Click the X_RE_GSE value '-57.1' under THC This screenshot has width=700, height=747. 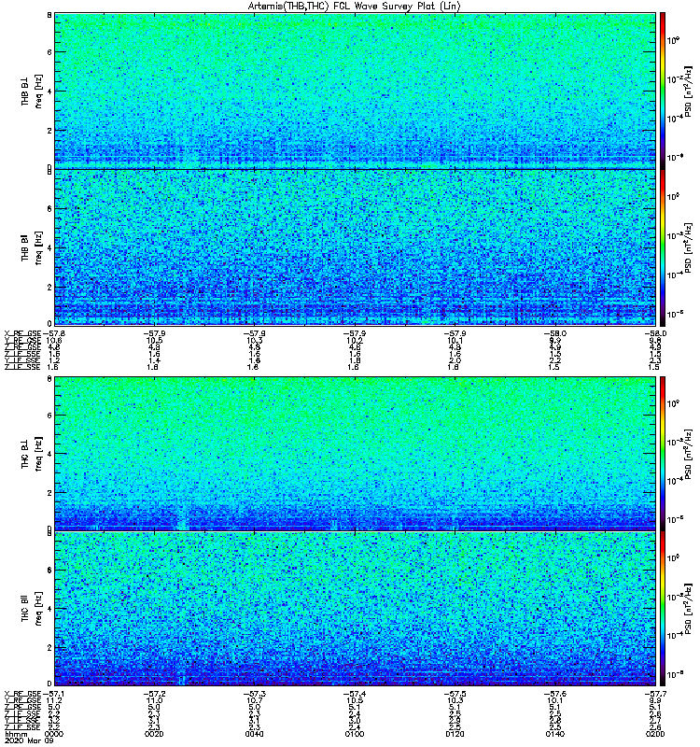(x=54, y=694)
